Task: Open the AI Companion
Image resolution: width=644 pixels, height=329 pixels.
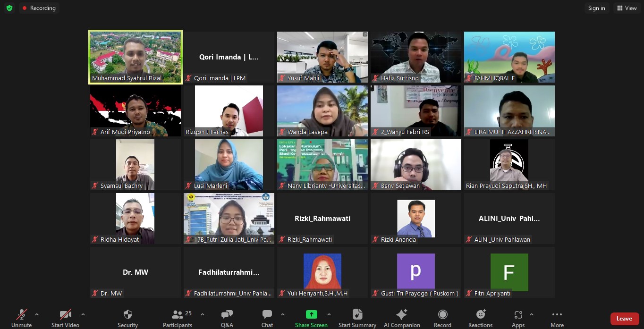Action: pos(402,315)
